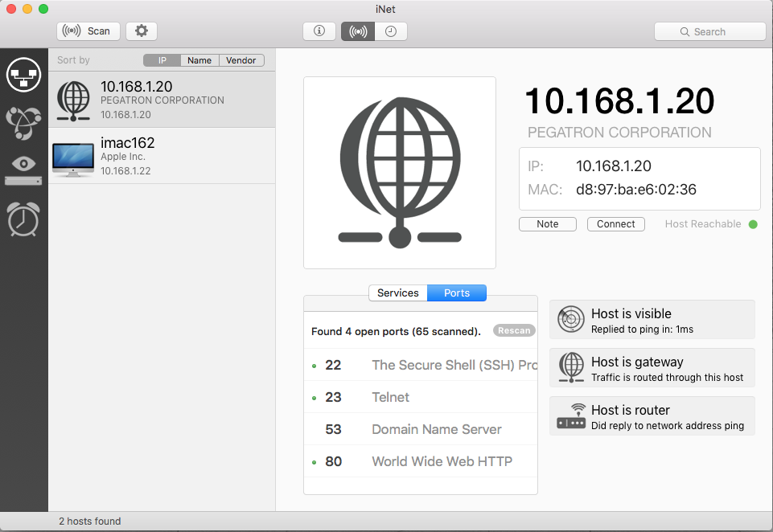Add a Note to this host

coord(548,224)
